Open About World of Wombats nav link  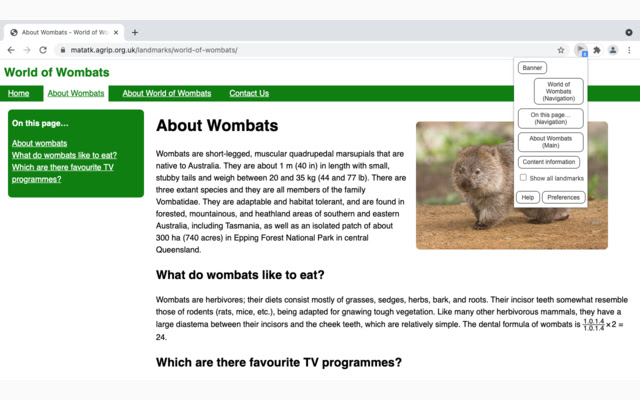coord(167,93)
